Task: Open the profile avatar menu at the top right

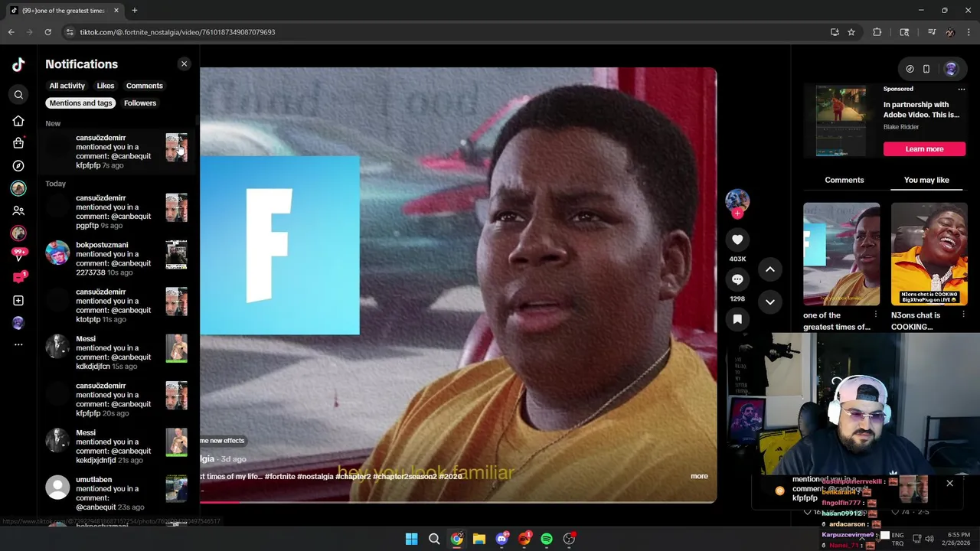Action: tap(951, 69)
